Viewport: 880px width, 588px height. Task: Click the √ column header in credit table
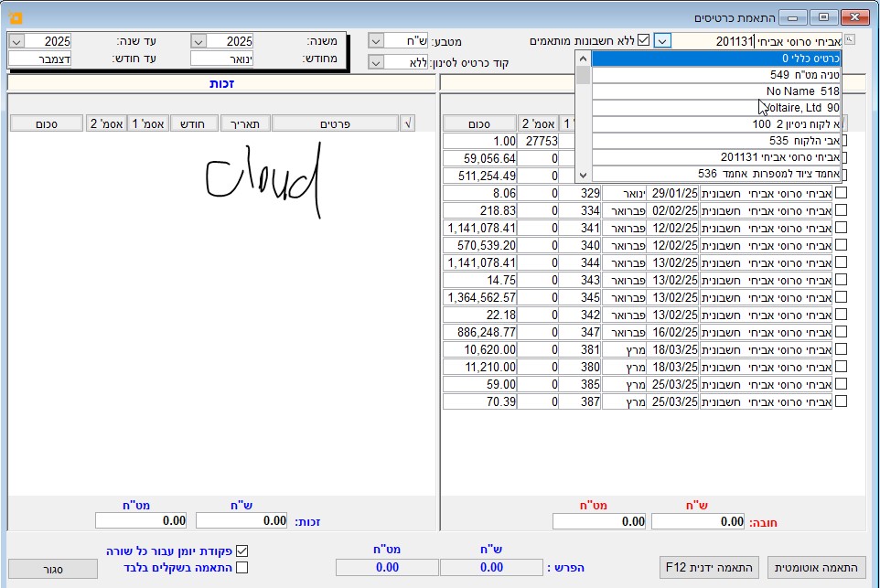407,123
